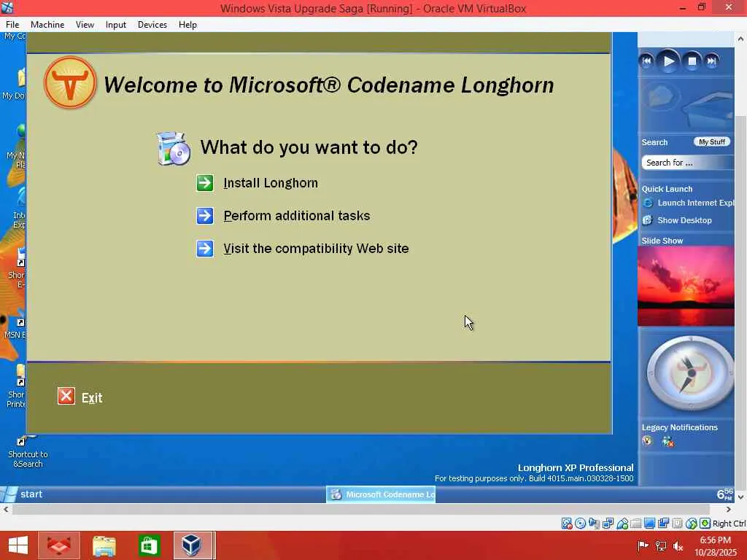
Task: Click the second Legacy Notifications icon with red X
Action: (x=668, y=441)
